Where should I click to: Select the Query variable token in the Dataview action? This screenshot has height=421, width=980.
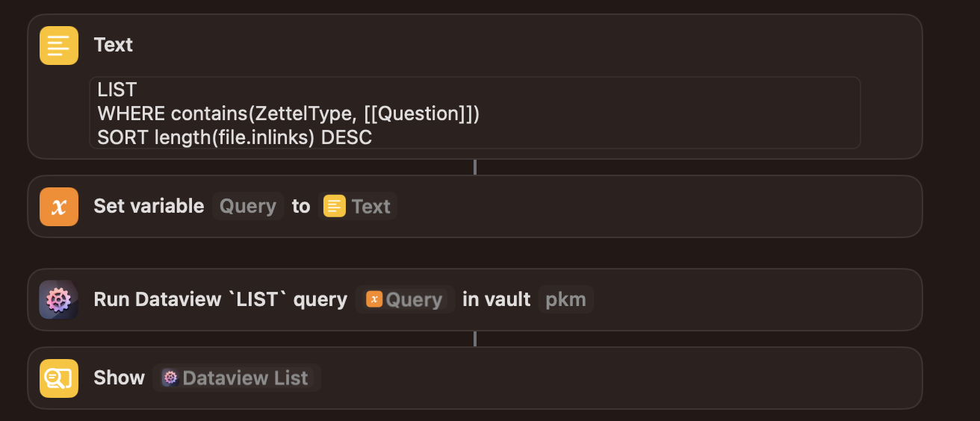(405, 299)
